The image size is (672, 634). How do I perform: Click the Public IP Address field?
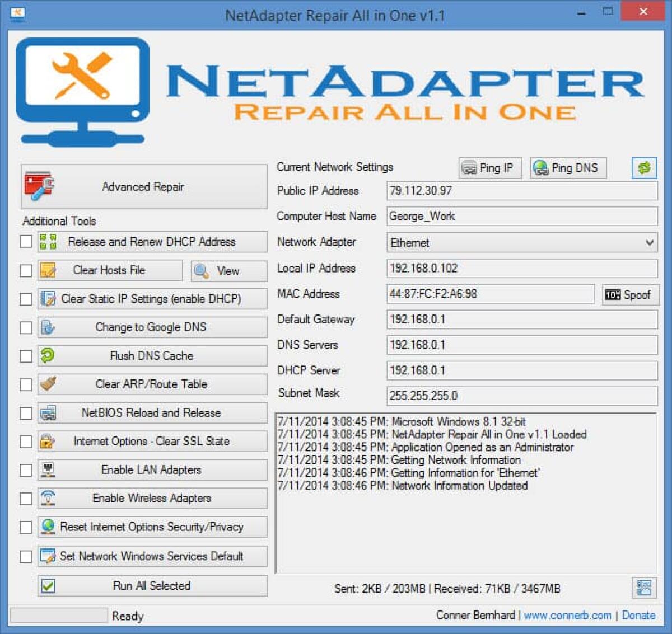coord(521,190)
